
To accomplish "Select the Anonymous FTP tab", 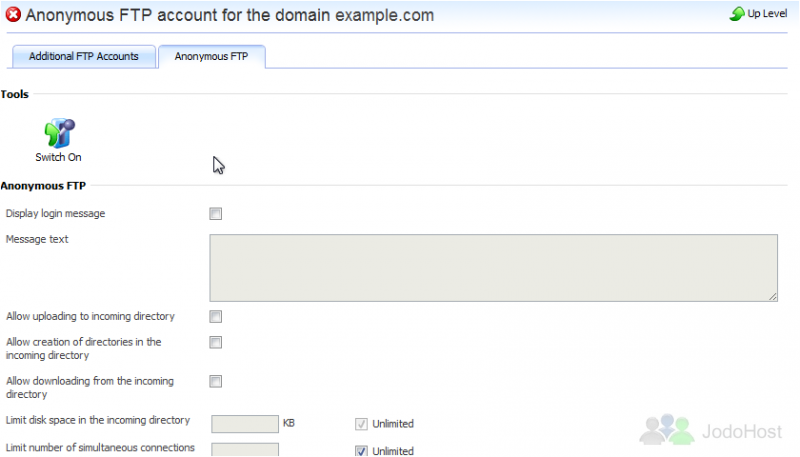I will [x=211, y=57].
